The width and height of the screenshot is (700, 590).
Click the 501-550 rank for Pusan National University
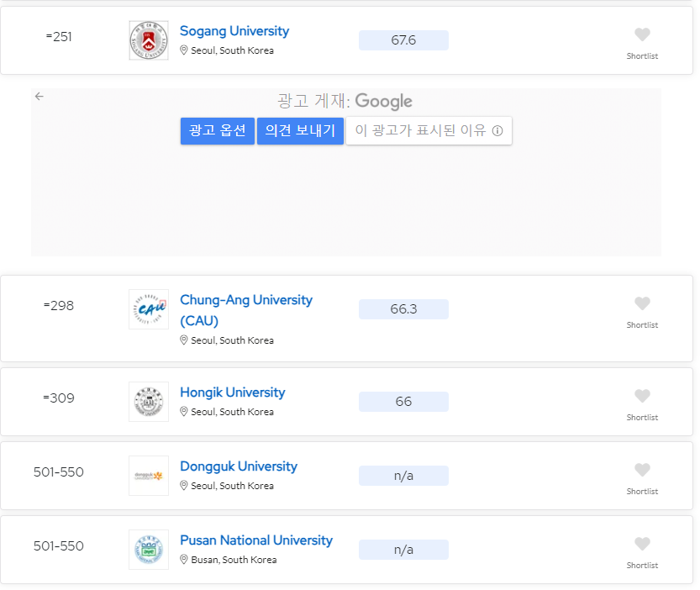(x=59, y=545)
